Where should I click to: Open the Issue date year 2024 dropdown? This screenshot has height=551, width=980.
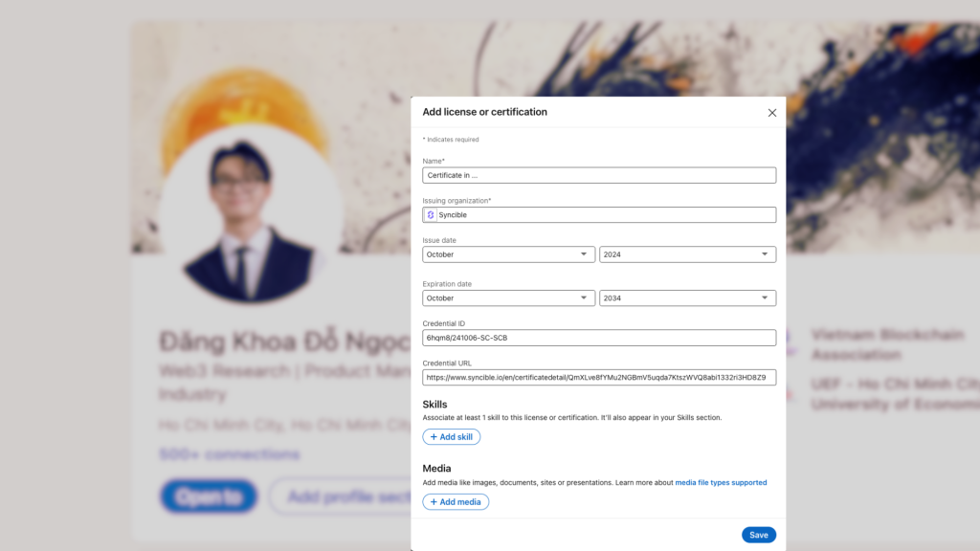(687, 254)
